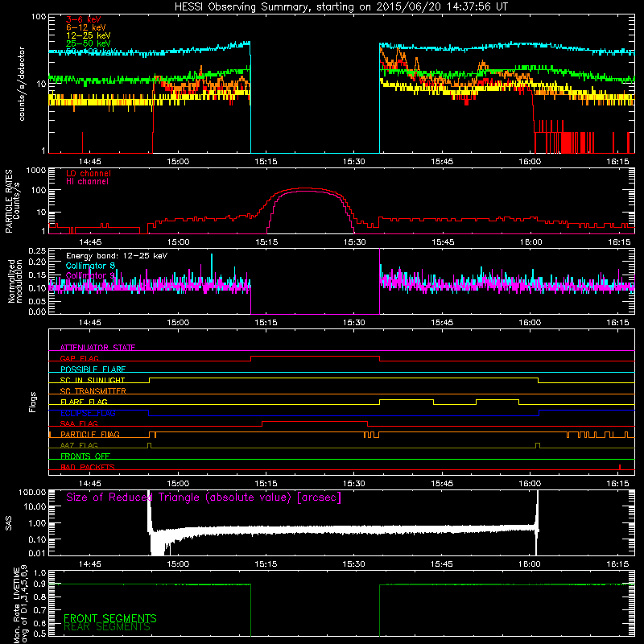Click the '100.00' tick on the SAS axis
Screen dimensions: 644x644
click(32, 493)
